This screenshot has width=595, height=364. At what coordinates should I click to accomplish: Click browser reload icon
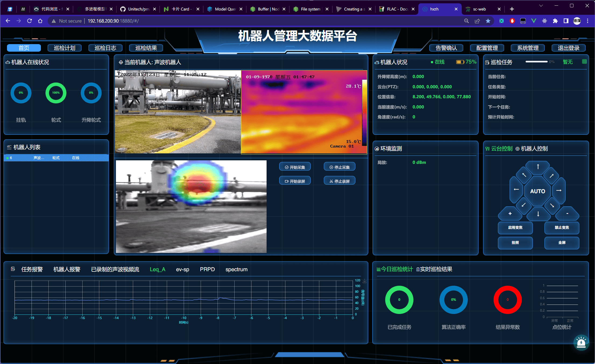[30, 21]
